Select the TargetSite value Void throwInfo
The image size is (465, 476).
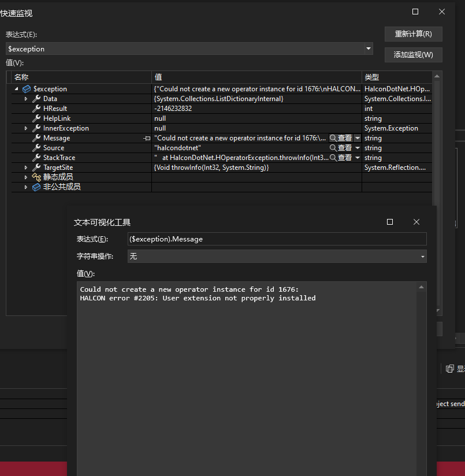[211, 168]
